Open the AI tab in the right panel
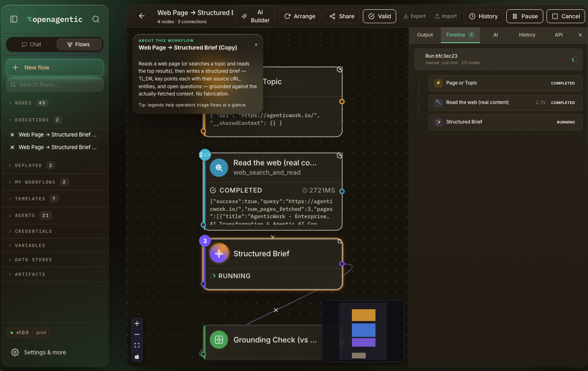The image size is (588, 371). point(496,35)
